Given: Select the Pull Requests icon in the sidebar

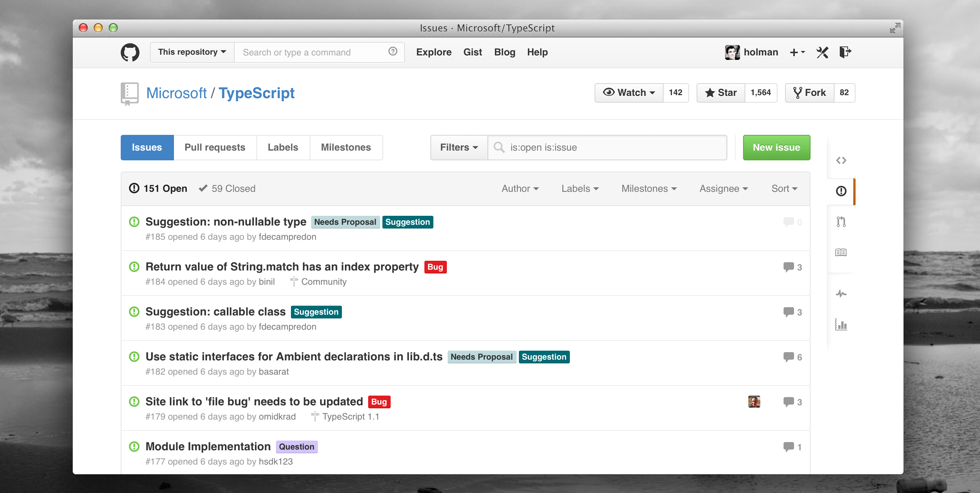Looking at the screenshot, I should (x=842, y=222).
